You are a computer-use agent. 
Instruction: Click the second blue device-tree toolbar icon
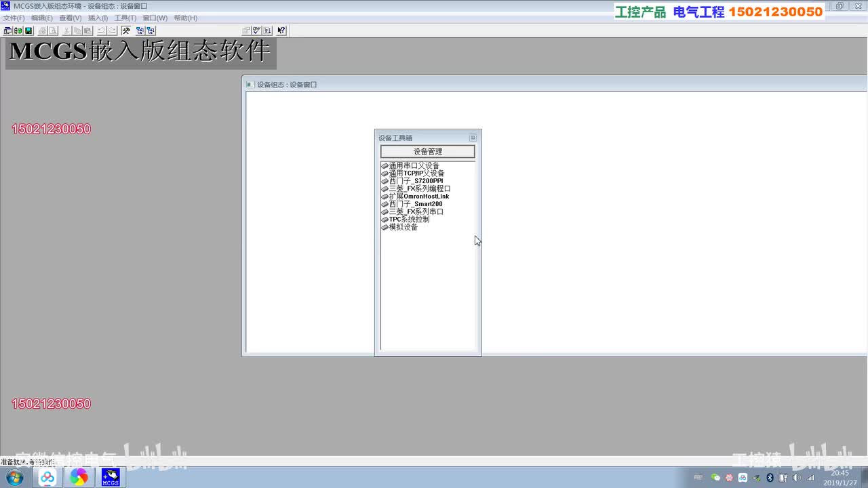151,30
